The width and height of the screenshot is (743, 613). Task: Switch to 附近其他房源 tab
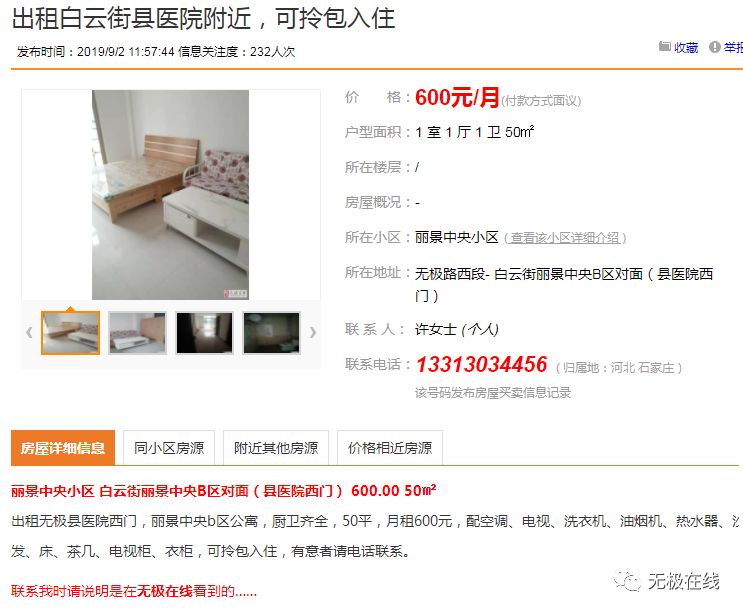click(x=276, y=448)
